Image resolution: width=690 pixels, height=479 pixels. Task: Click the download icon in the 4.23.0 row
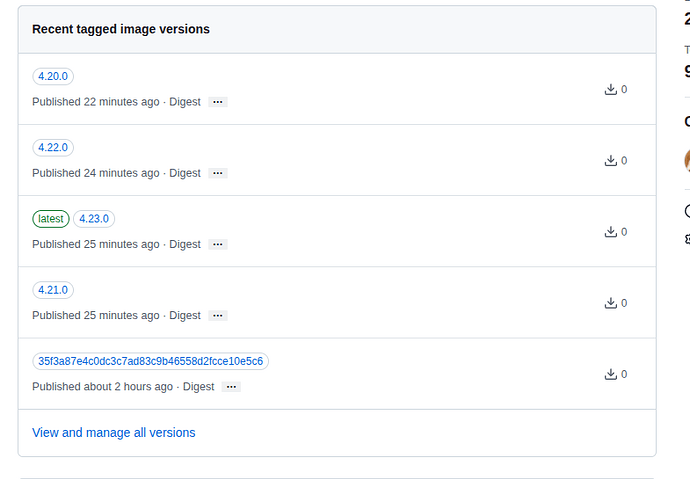click(610, 231)
